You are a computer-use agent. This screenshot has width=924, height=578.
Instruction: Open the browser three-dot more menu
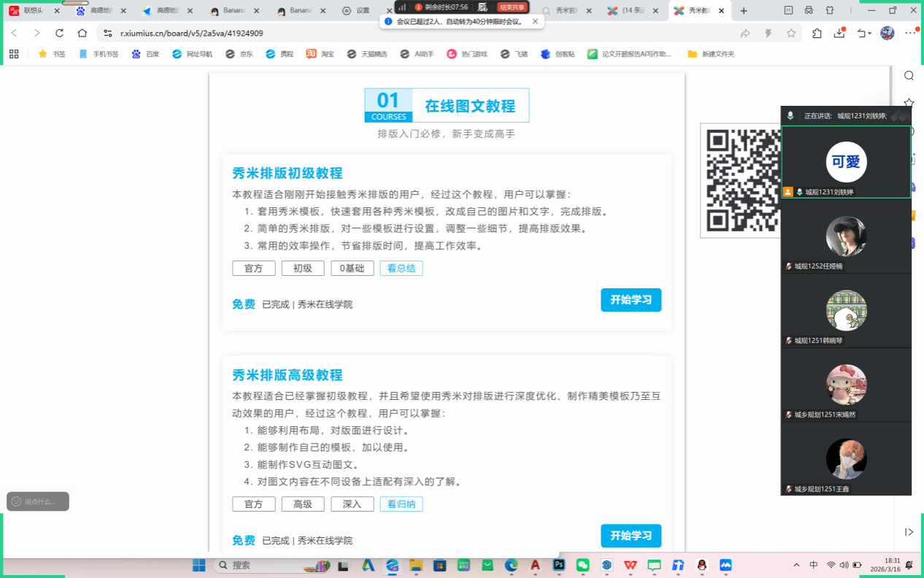click(x=910, y=33)
